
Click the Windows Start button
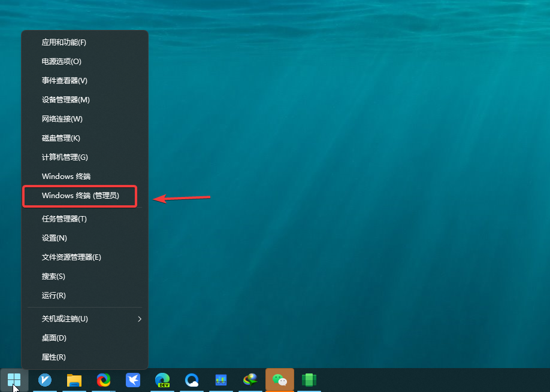(14, 380)
